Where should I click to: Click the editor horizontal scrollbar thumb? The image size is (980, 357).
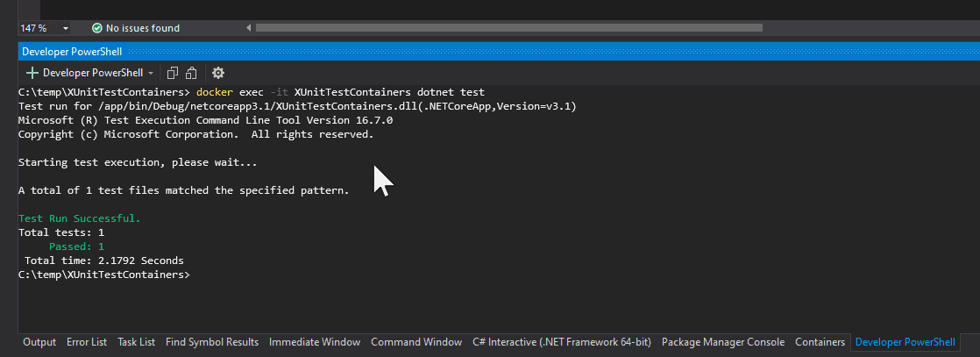pos(508,28)
